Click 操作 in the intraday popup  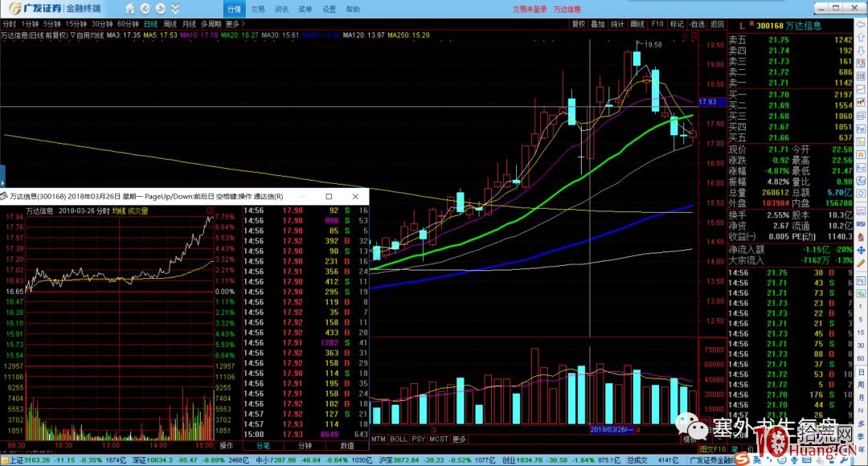[227, 446]
